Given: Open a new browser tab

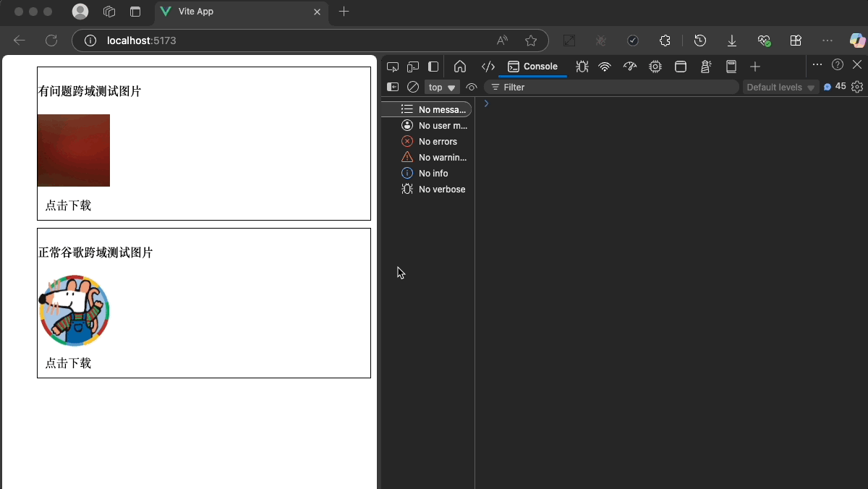Looking at the screenshot, I should (x=344, y=12).
